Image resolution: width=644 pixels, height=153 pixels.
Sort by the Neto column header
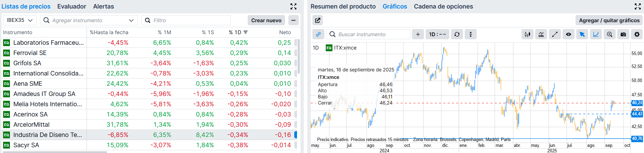tap(285, 32)
